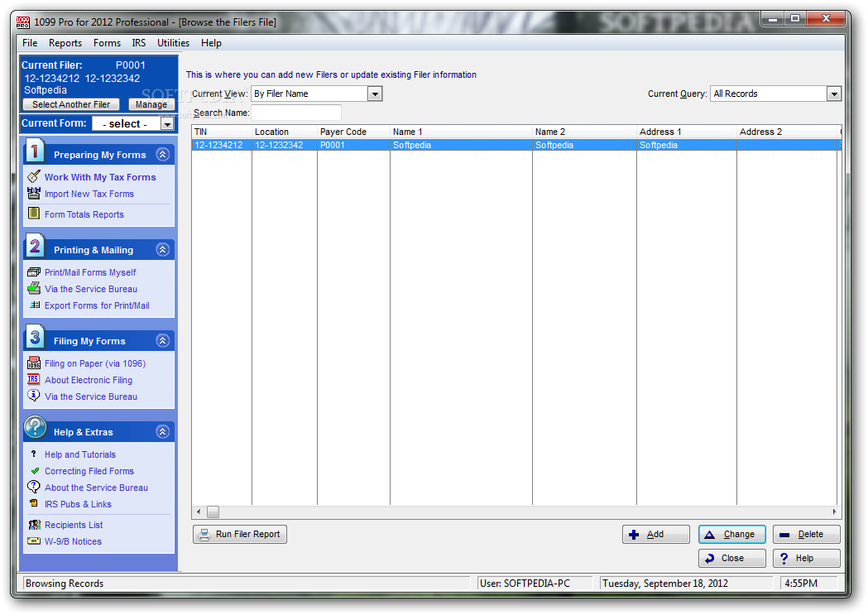Open Form Totals Reports link
Viewport: 868px width, 615px height.
point(84,214)
